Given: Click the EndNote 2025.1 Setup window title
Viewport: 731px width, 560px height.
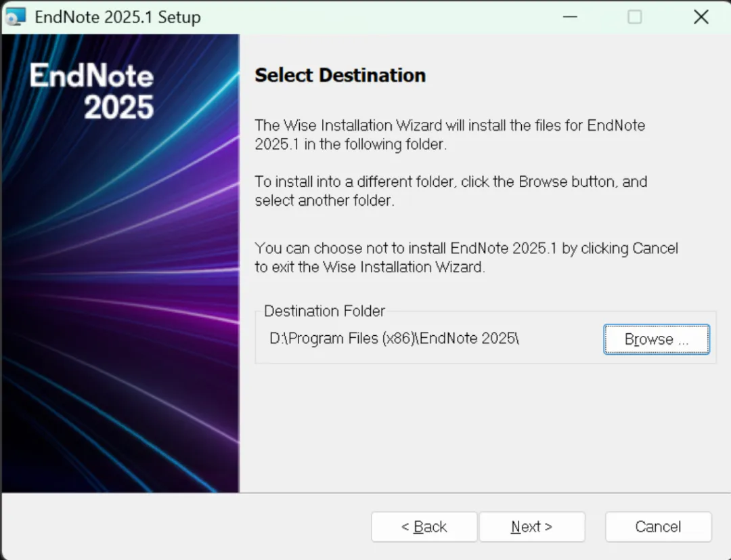Looking at the screenshot, I should click(118, 17).
